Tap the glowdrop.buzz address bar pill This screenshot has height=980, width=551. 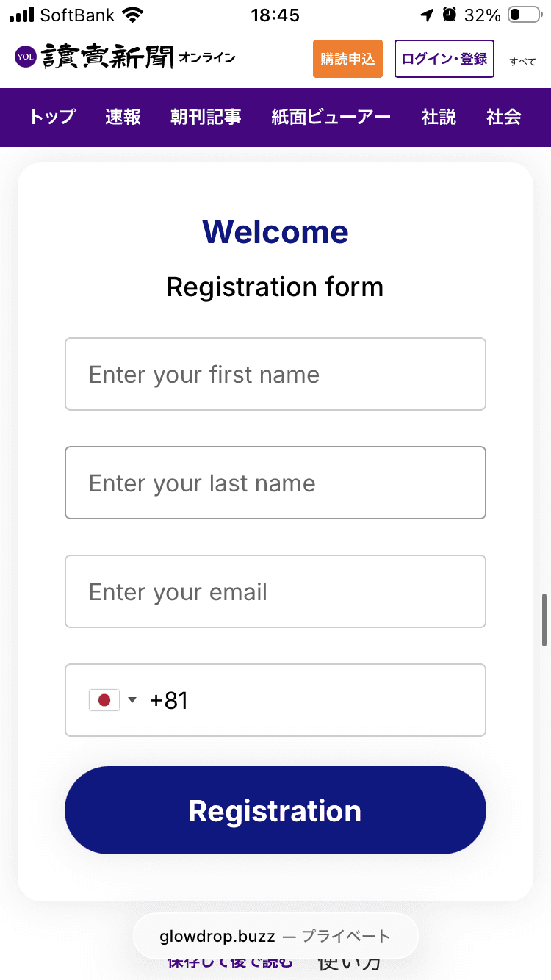[275, 936]
